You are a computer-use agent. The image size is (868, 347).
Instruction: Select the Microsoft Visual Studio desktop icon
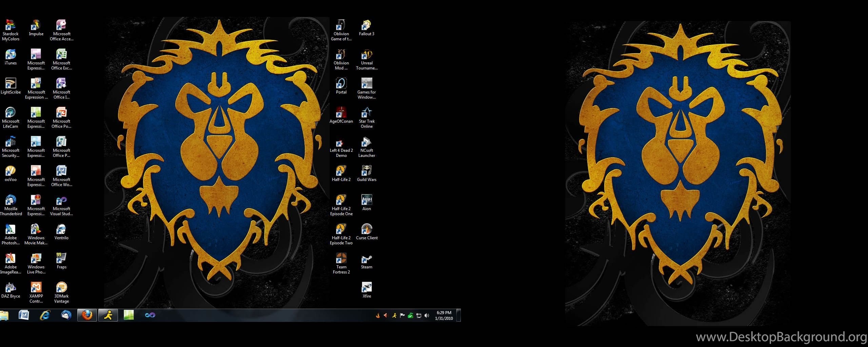[x=61, y=205]
